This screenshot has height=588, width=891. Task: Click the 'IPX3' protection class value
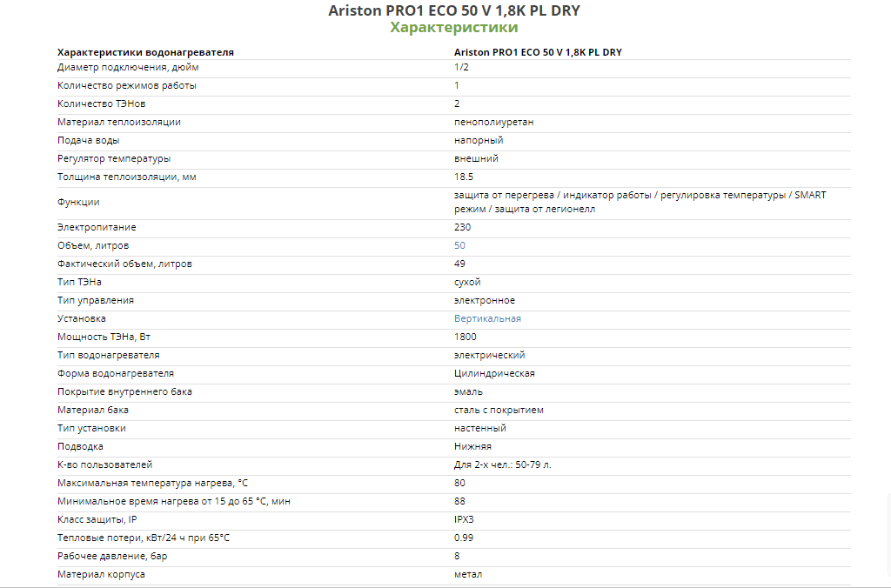464,519
